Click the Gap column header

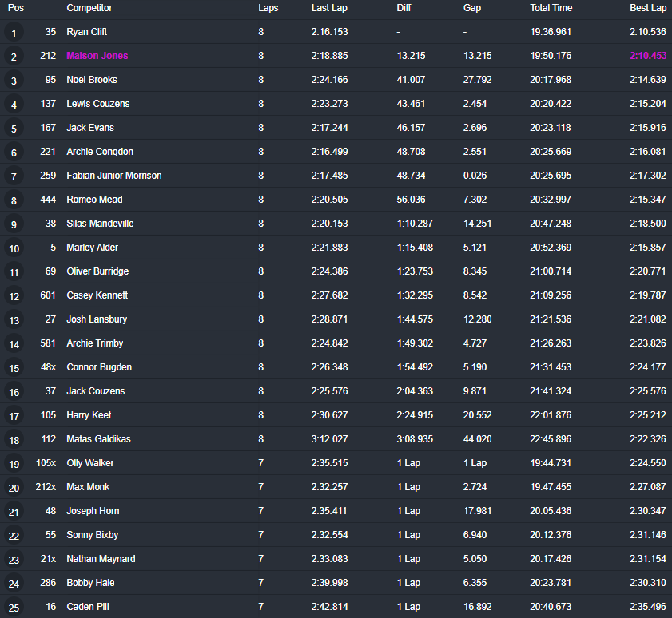click(472, 8)
